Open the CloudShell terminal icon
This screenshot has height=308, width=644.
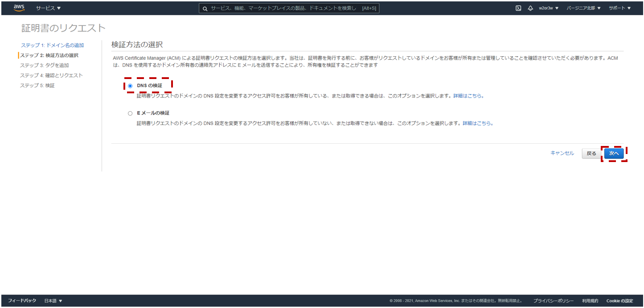click(x=518, y=8)
